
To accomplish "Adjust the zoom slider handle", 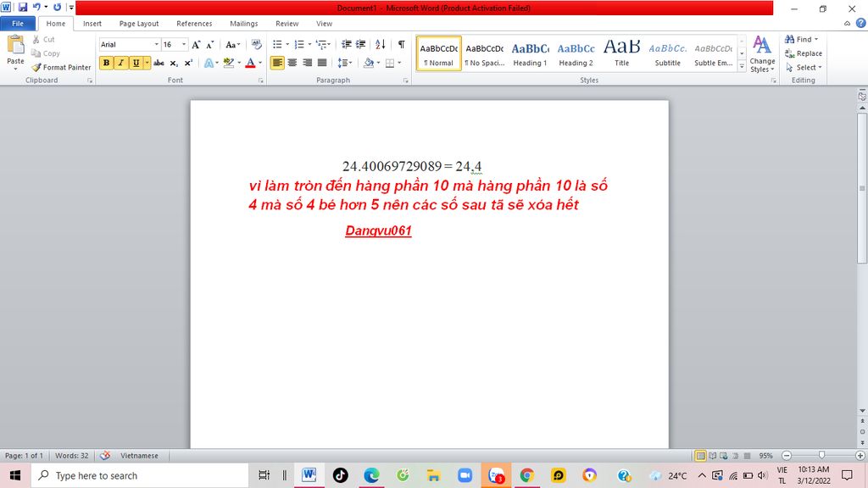I will pyautogui.click(x=821, y=455).
